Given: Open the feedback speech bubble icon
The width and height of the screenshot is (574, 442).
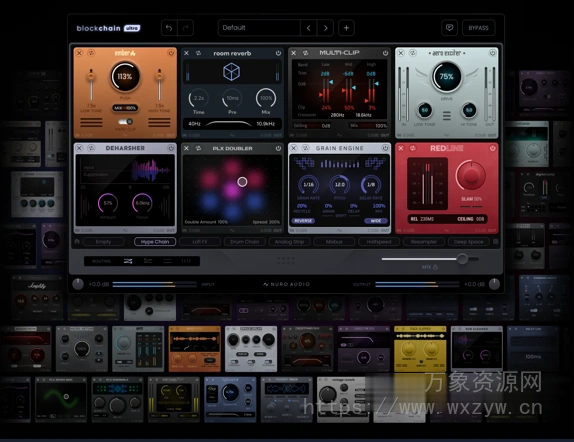Looking at the screenshot, I should (449, 28).
